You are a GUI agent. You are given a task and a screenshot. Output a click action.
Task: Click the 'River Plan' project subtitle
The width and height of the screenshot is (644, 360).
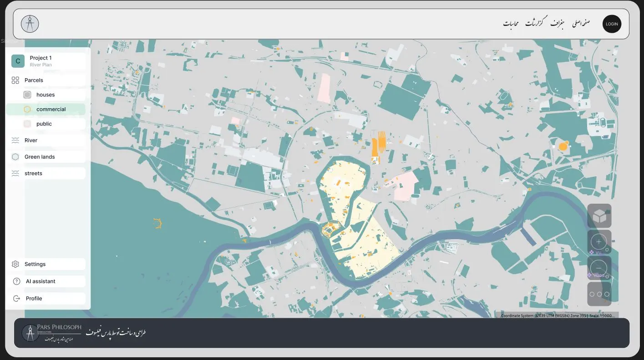(41, 65)
